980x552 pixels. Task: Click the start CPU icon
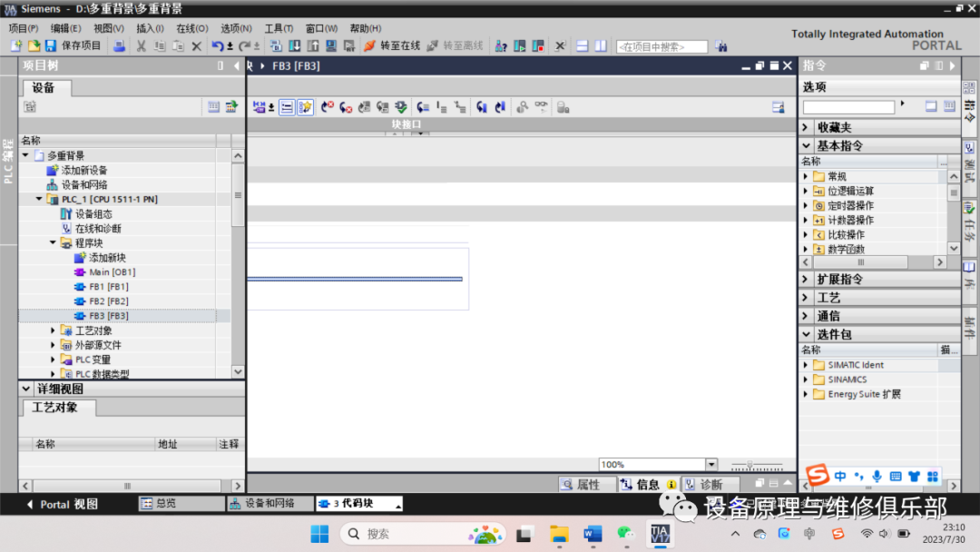click(519, 45)
